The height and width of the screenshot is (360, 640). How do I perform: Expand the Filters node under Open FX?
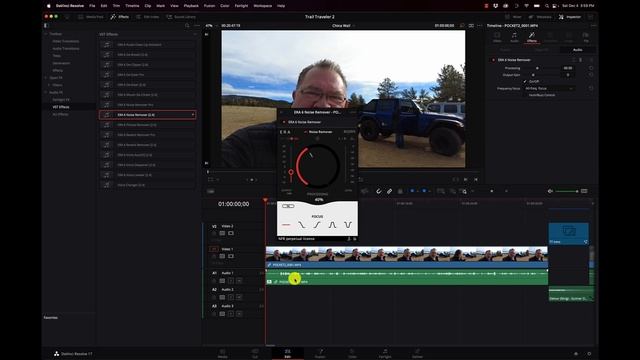(49, 85)
